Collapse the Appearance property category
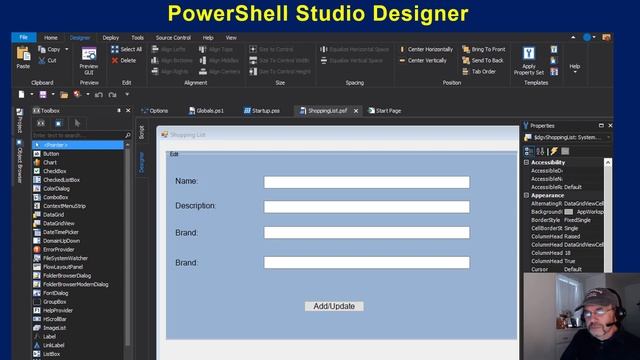This screenshot has height=360, width=640. (x=527, y=196)
